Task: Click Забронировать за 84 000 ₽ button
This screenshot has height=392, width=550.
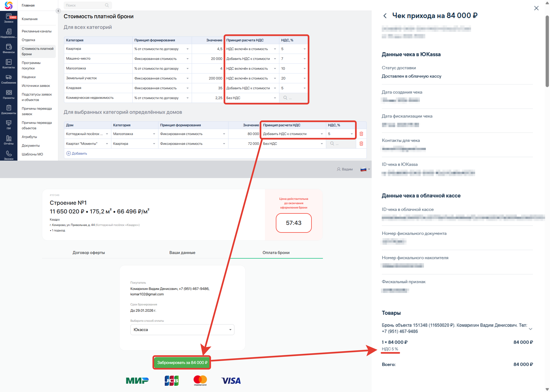Action: [182, 363]
